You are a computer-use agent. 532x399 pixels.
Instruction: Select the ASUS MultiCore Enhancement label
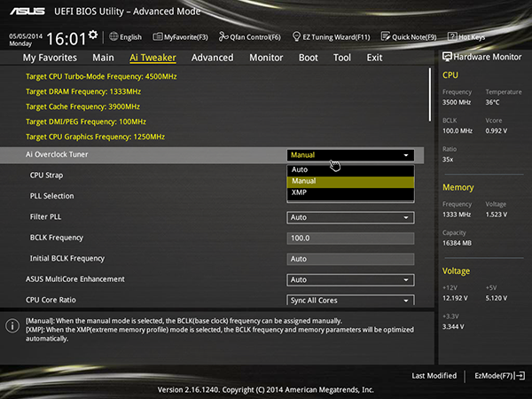[x=75, y=279]
